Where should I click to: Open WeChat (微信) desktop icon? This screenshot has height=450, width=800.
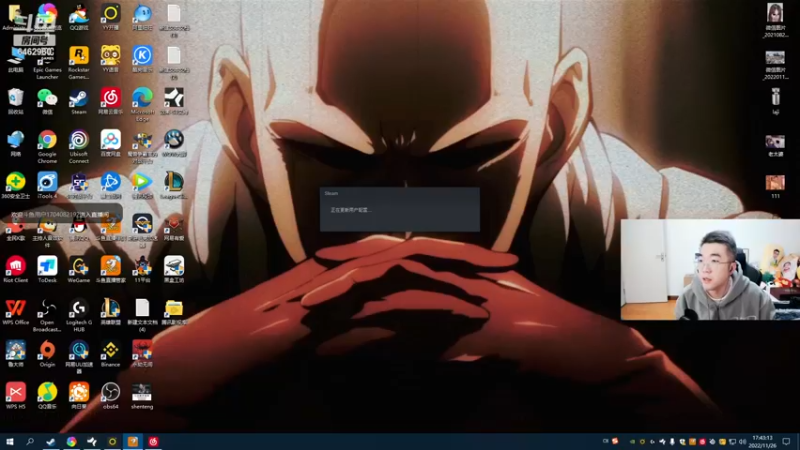pos(47,101)
